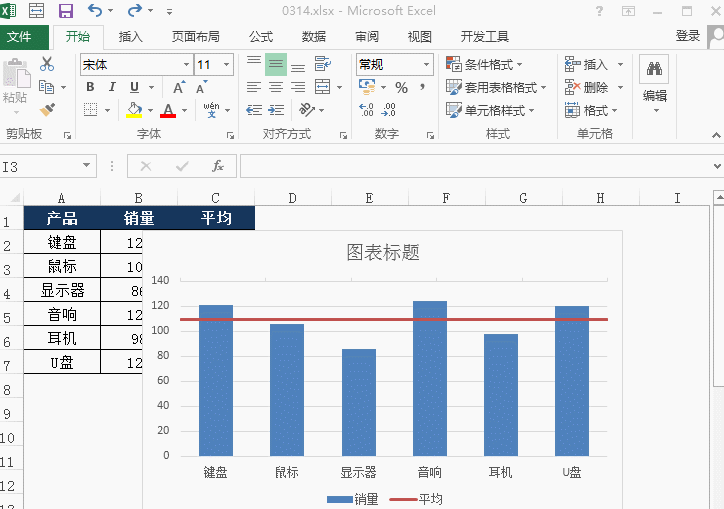Switch to the 审阅 tab
The width and height of the screenshot is (724, 509).
367,36
